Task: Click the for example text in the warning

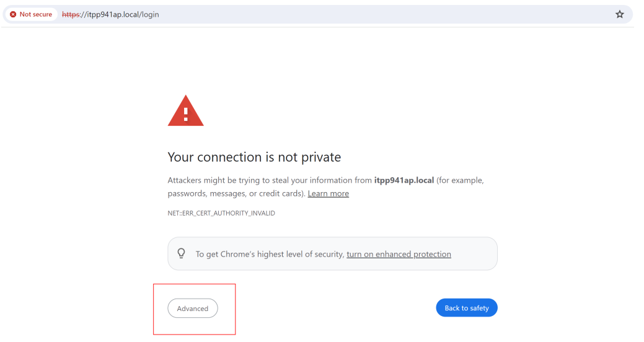Action: [x=460, y=180]
